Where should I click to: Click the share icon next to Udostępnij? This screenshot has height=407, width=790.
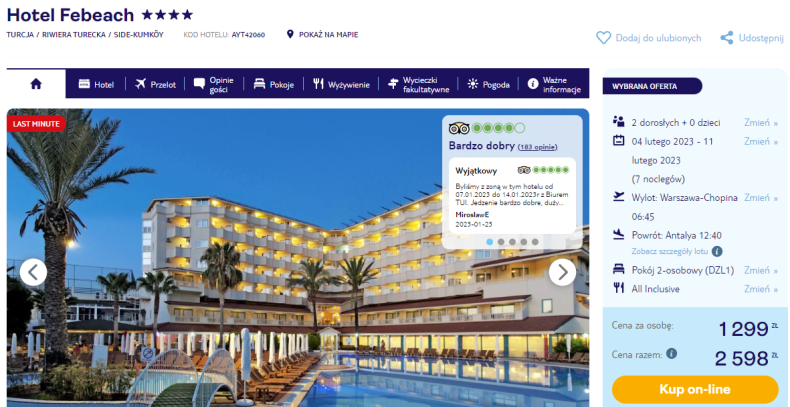(x=727, y=38)
